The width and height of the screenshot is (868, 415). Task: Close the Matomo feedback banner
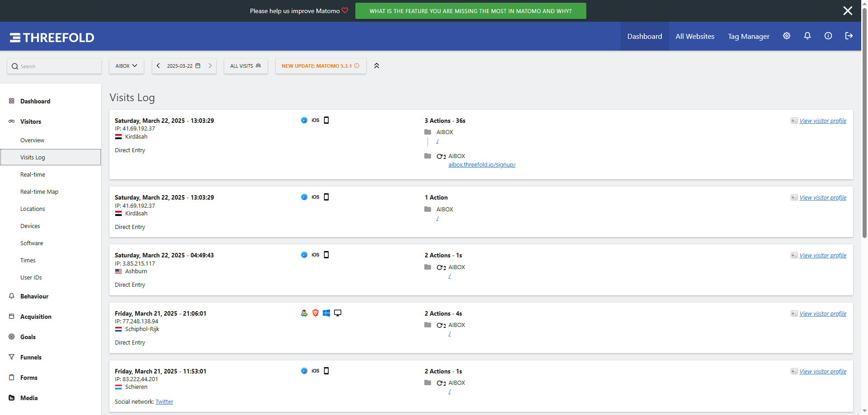(x=848, y=11)
